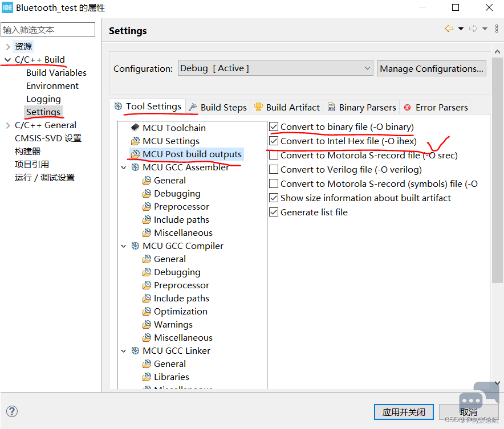Click the 应用并关闭 button
504x429 pixels.
[x=404, y=412]
